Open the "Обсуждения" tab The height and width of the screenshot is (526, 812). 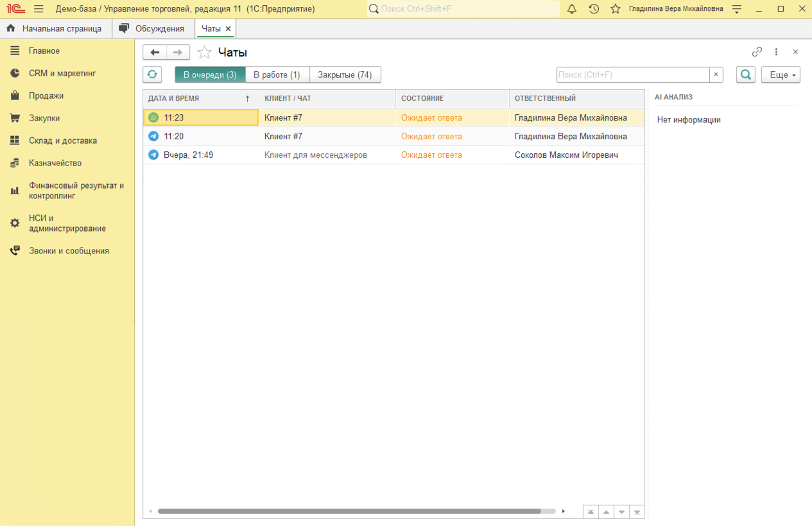coord(159,29)
